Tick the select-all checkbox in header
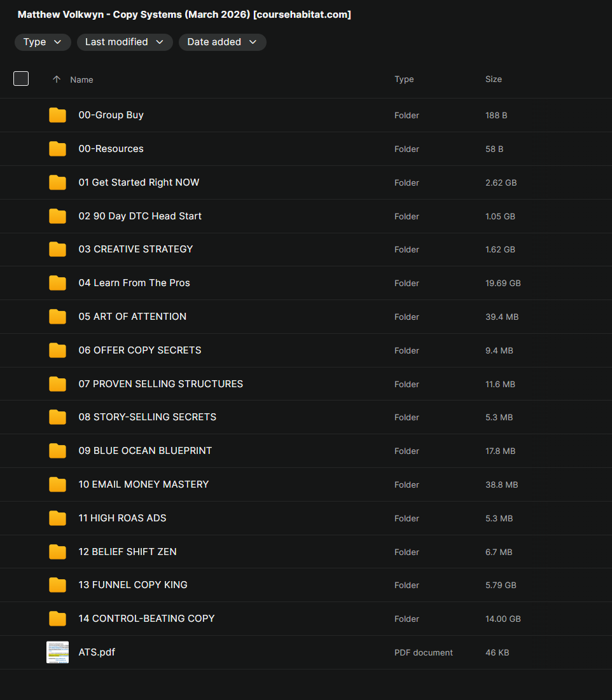 pos(21,79)
